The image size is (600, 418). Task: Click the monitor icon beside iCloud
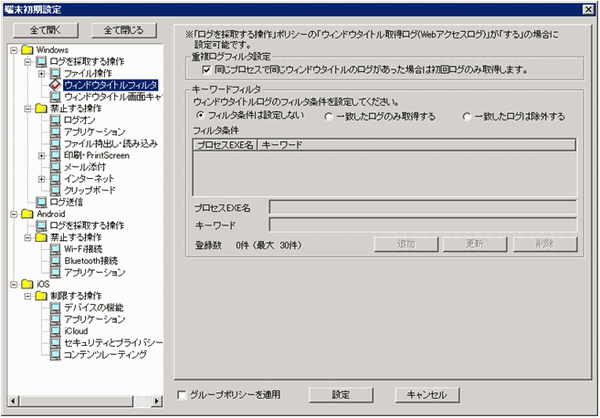pos(55,331)
